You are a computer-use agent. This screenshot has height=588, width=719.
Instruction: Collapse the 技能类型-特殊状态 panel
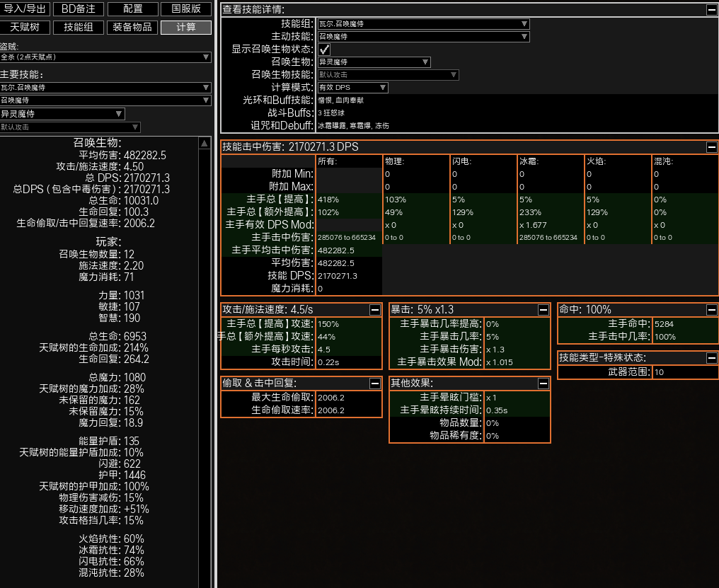[x=711, y=358]
